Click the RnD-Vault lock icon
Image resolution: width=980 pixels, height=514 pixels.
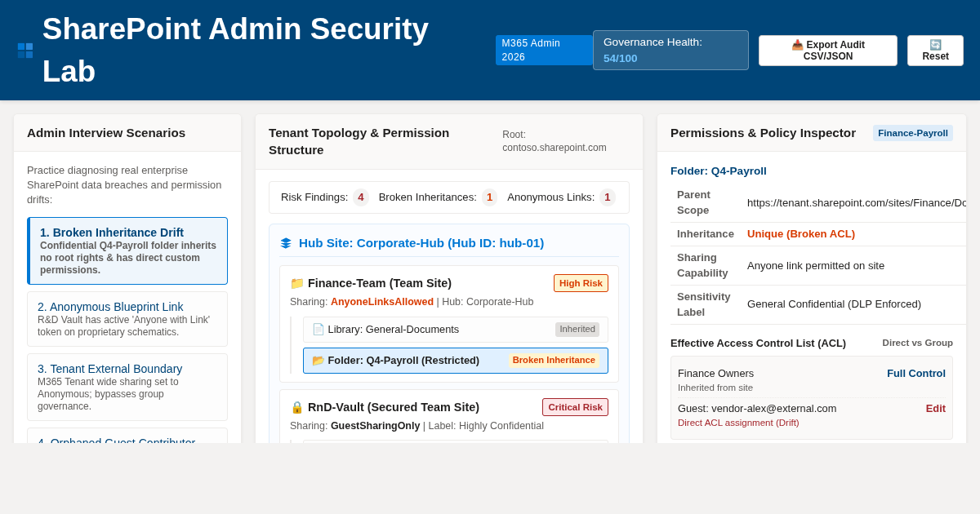coord(297,407)
